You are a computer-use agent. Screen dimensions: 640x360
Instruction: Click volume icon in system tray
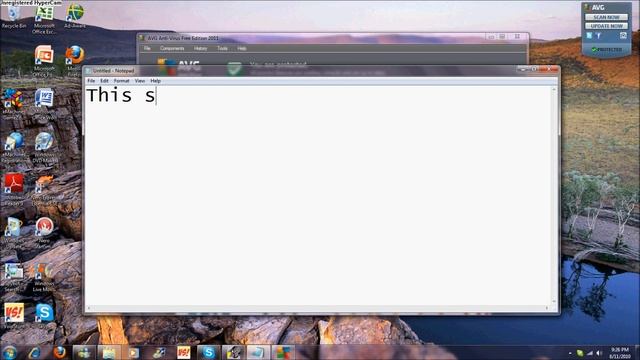point(599,353)
